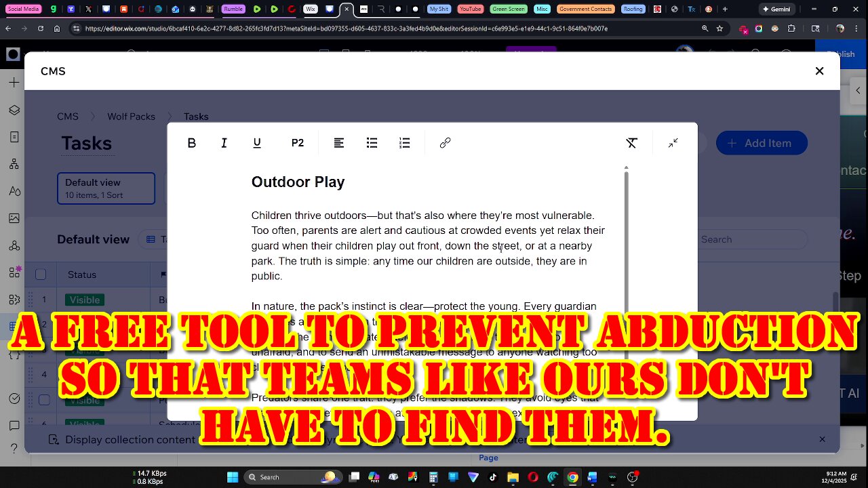Open the Green Screen tab group
This screenshot has width=868, height=488.
pos(509,9)
